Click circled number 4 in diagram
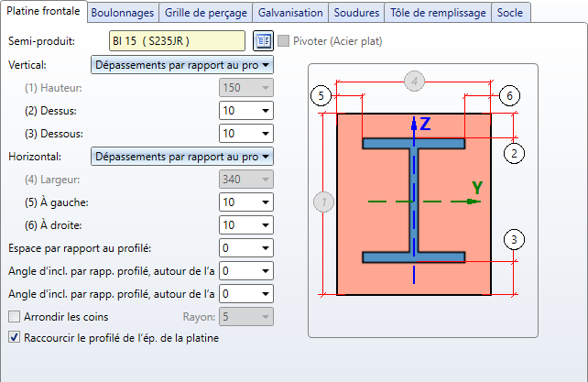This screenshot has height=382, width=588. pyautogui.click(x=415, y=82)
